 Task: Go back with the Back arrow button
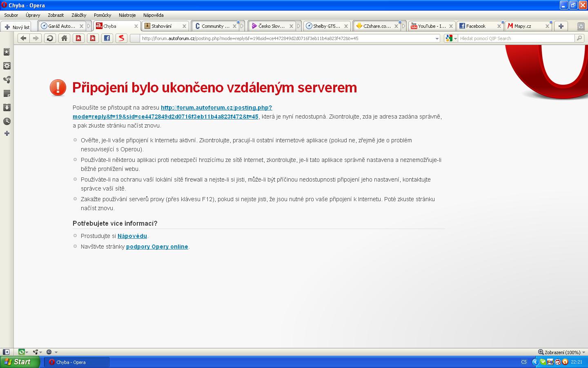tap(23, 38)
